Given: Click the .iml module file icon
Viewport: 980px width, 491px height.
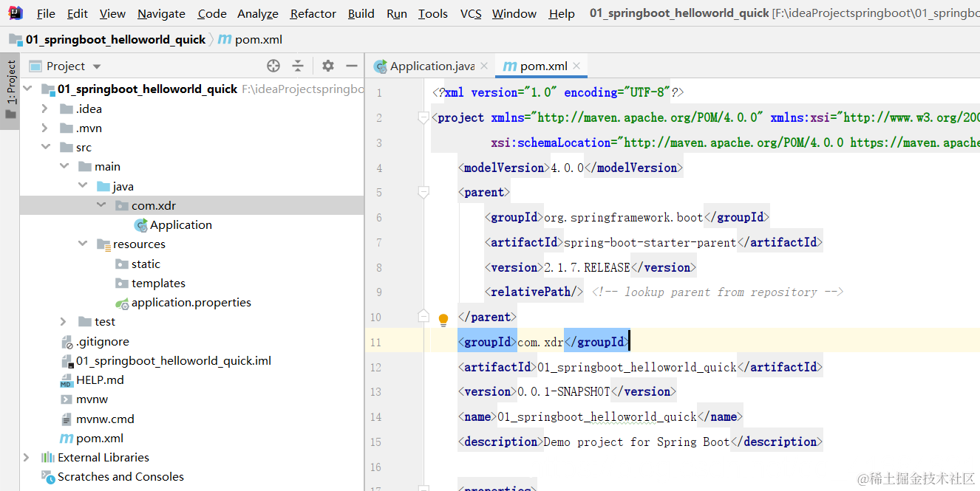Looking at the screenshot, I should click(x=67, y=361).
